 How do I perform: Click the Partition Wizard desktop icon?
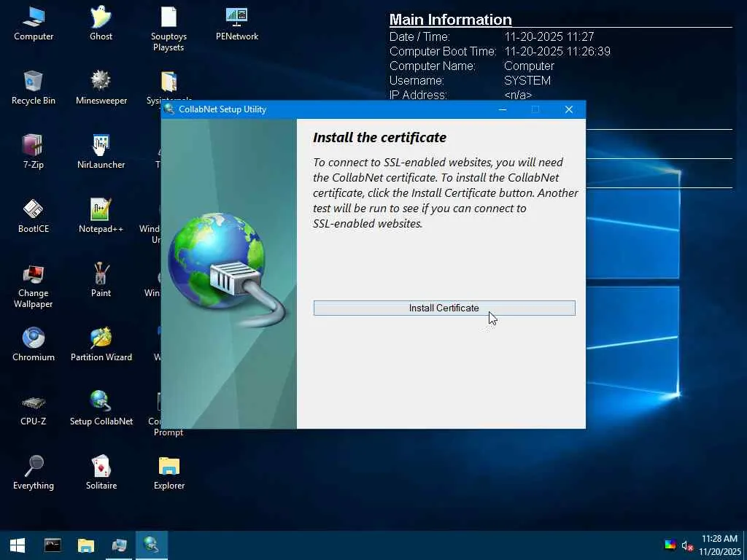click(x=101, y=345)
